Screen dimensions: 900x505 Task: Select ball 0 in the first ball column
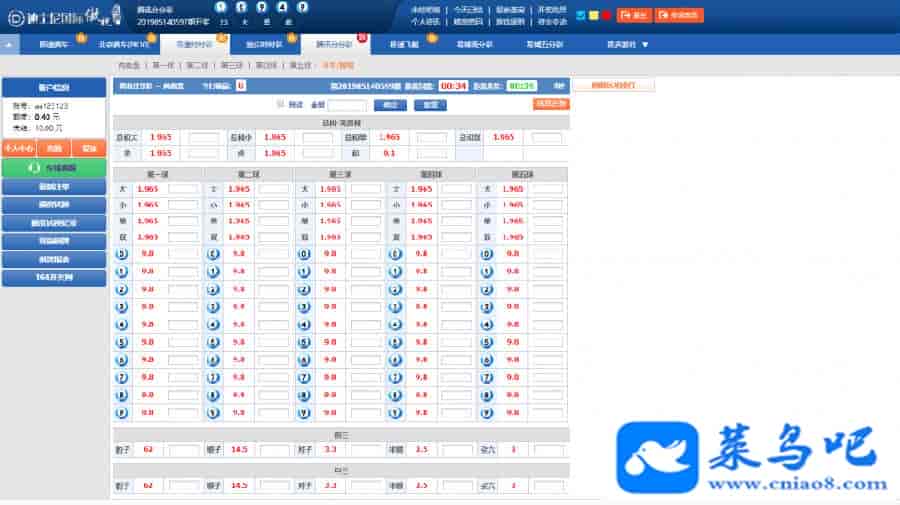coord(122,254)
